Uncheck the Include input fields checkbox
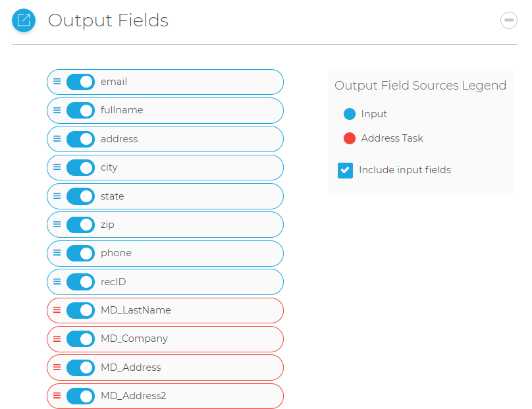This screenshot has width=532, height=409. 345,171
